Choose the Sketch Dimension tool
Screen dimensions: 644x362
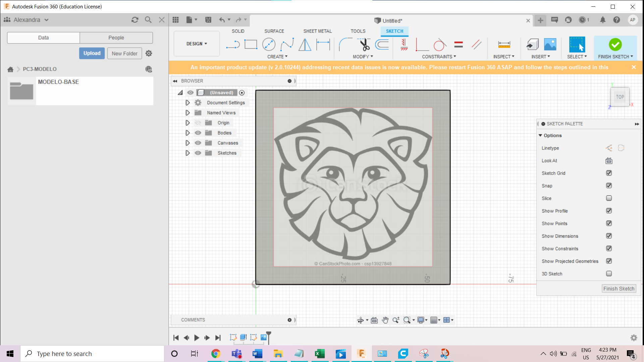[323, 44]
